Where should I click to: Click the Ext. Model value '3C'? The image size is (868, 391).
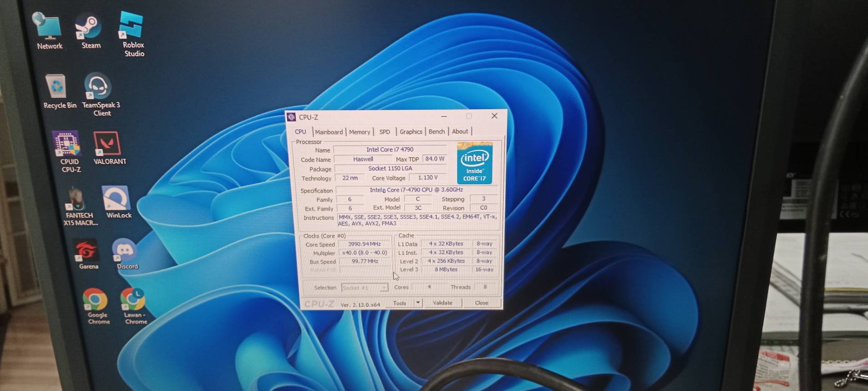click(x=418, y=207)
